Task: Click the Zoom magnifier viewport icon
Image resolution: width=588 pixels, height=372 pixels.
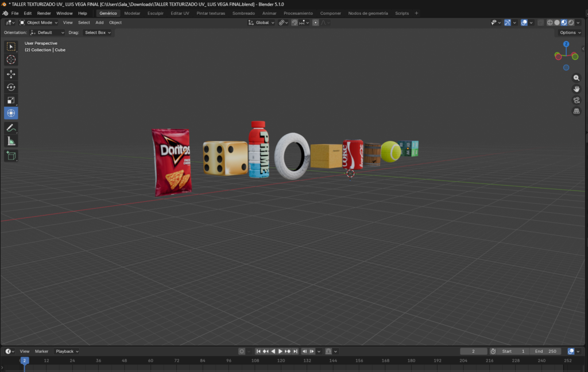Action: point(577,78)
